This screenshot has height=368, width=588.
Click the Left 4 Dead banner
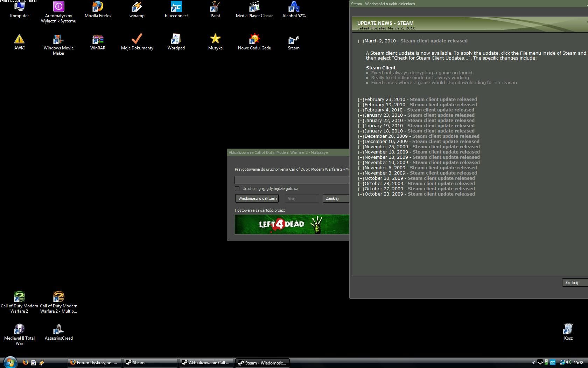point(292,224)
